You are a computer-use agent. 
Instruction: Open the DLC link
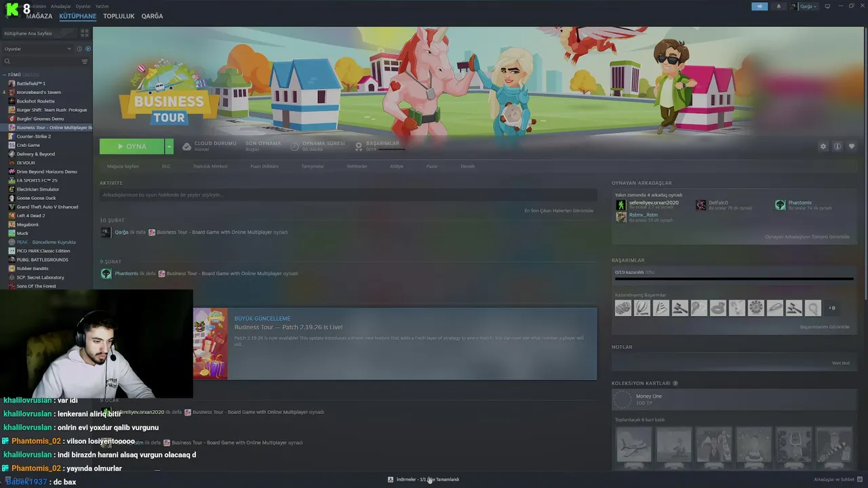click(x=165, y=166)
